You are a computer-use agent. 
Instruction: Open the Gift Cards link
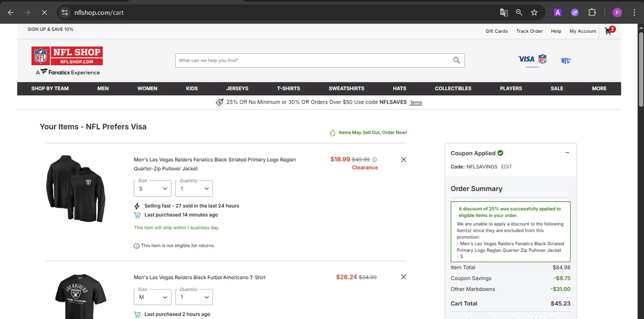497,31
